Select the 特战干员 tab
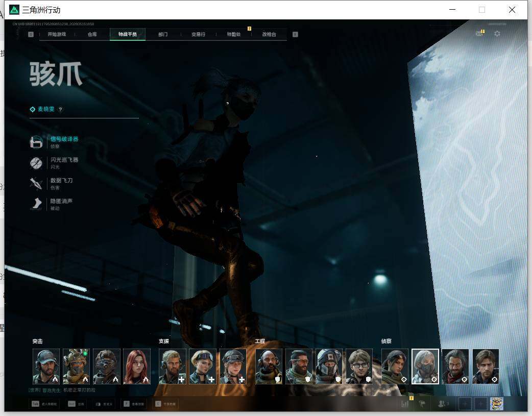The image size is (532, 416). pyautogui.click(x=128, y=34)
